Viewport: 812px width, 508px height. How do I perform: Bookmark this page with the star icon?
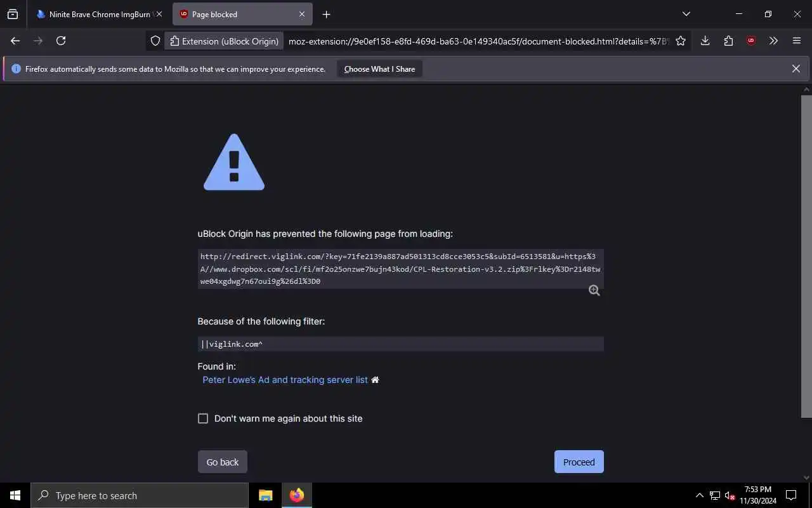tap(681, 41)
